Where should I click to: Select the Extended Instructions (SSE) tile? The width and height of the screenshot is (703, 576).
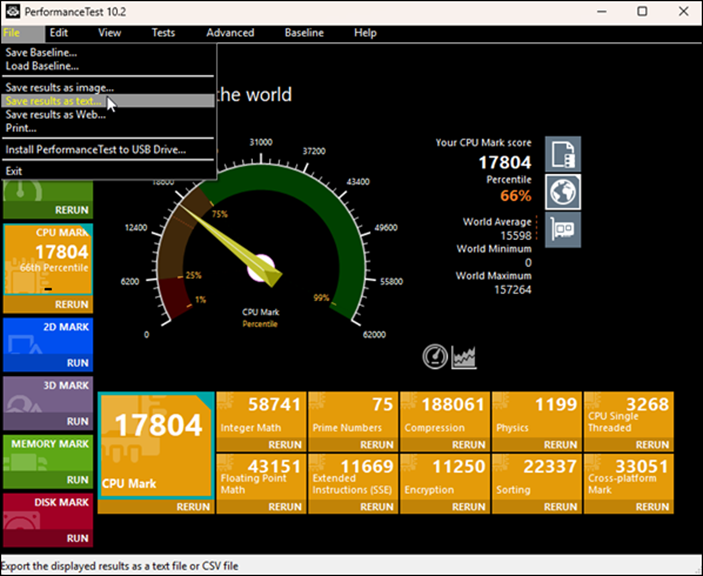[x=353, y=477]
